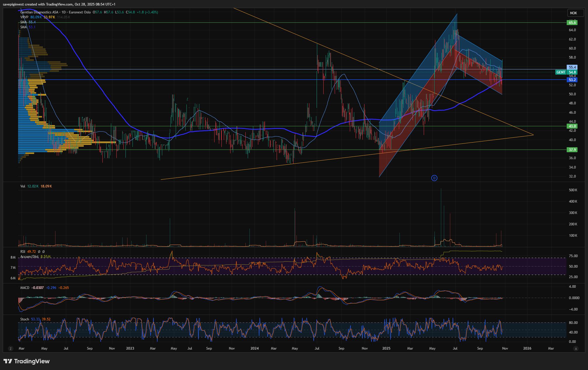Click the green 65.6 price label
Screen dimensions: 588x370
pos(572,22)
